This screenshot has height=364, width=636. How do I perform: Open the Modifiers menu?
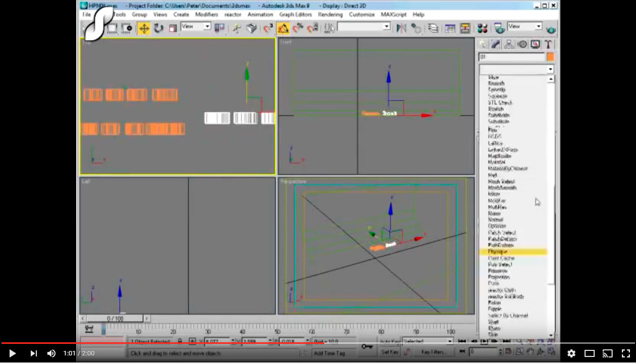(x=206, y=15)
